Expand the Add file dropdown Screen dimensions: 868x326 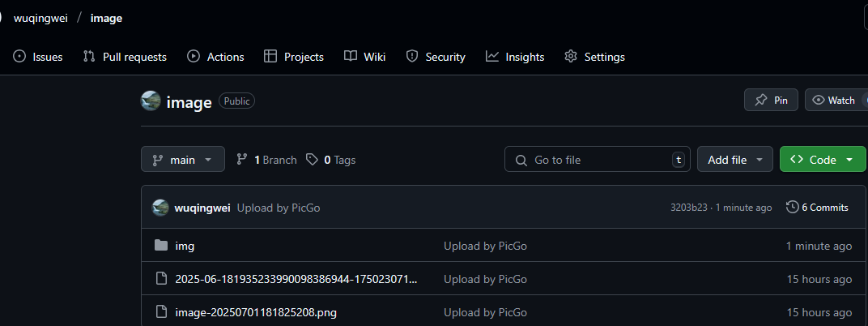click(734, 159)
